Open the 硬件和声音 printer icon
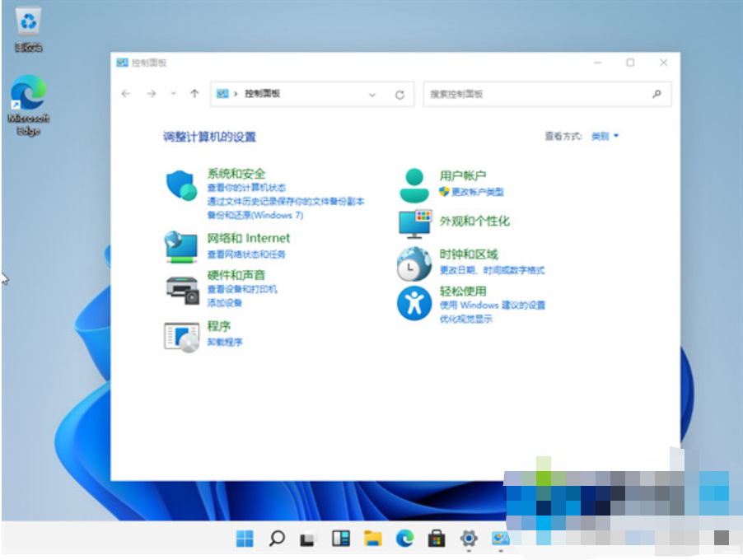 point(181,288)
